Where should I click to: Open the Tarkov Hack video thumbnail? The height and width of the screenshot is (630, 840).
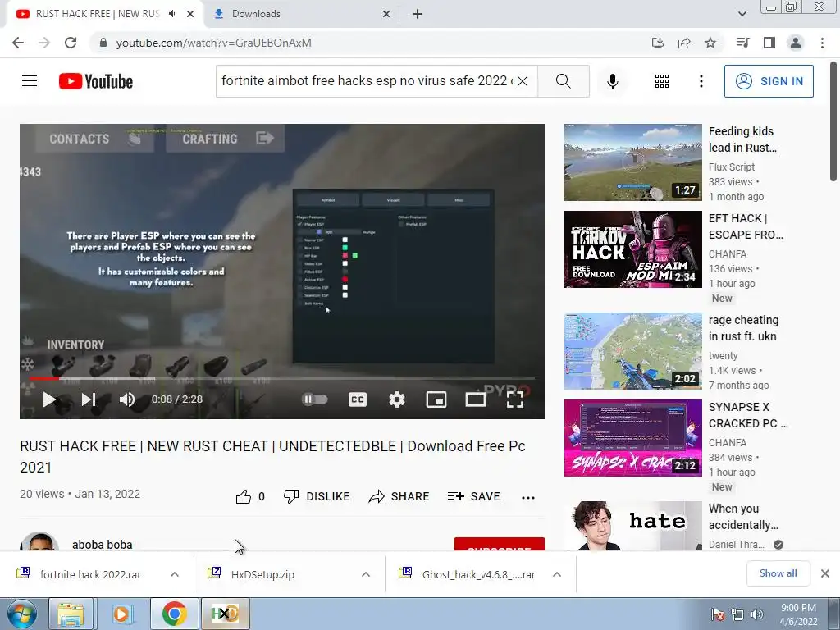pyautogui.click(x=632, y=249)
